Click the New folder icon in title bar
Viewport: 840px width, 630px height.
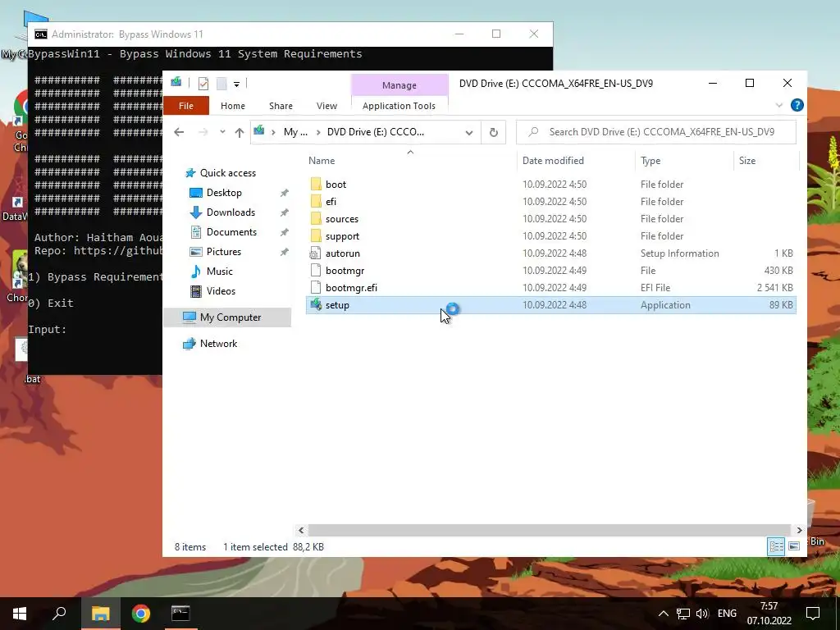pyautogui.click(x=221, y=84)
